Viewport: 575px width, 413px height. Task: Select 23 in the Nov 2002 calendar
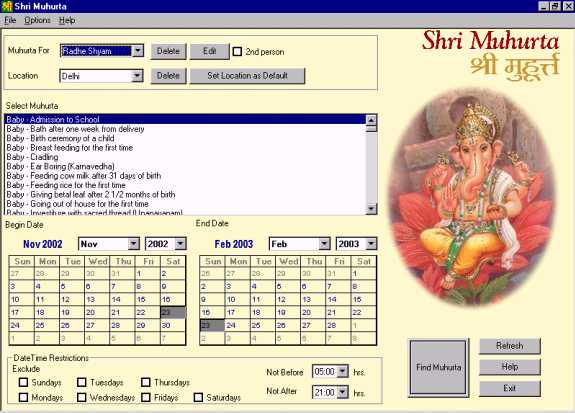pos(173,312)
